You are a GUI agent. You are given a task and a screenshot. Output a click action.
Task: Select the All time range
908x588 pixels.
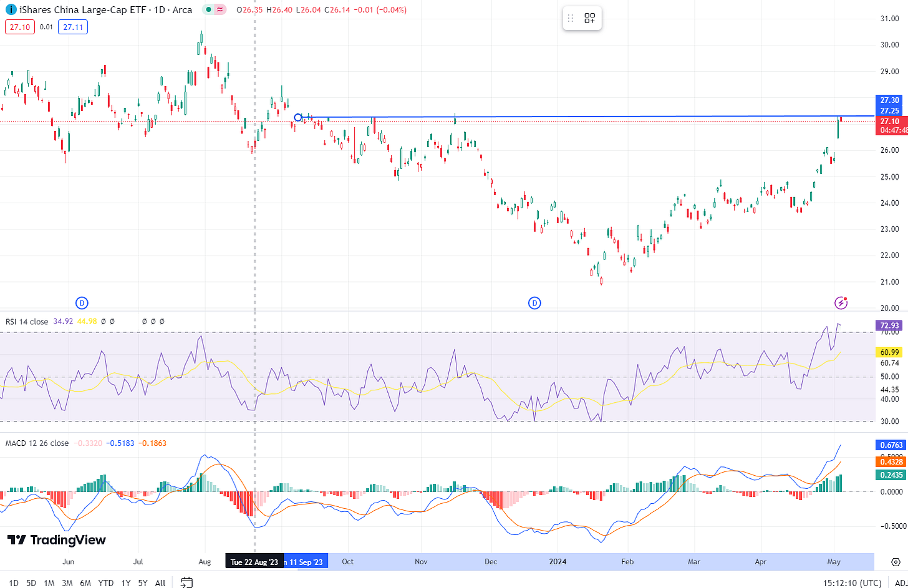[160, 583]
